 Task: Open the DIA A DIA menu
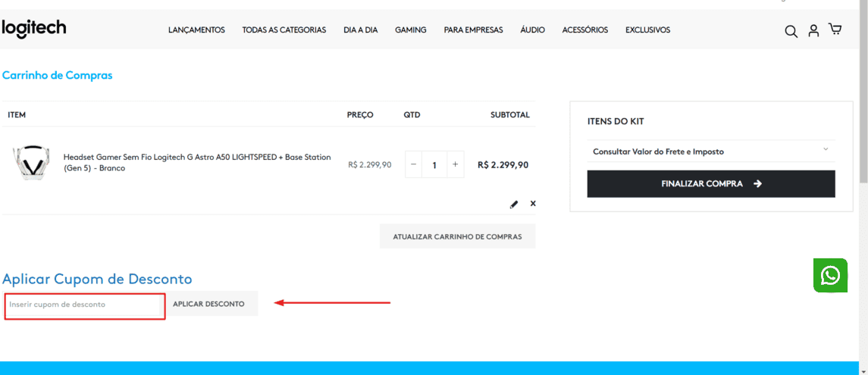(x=360, y=30)
